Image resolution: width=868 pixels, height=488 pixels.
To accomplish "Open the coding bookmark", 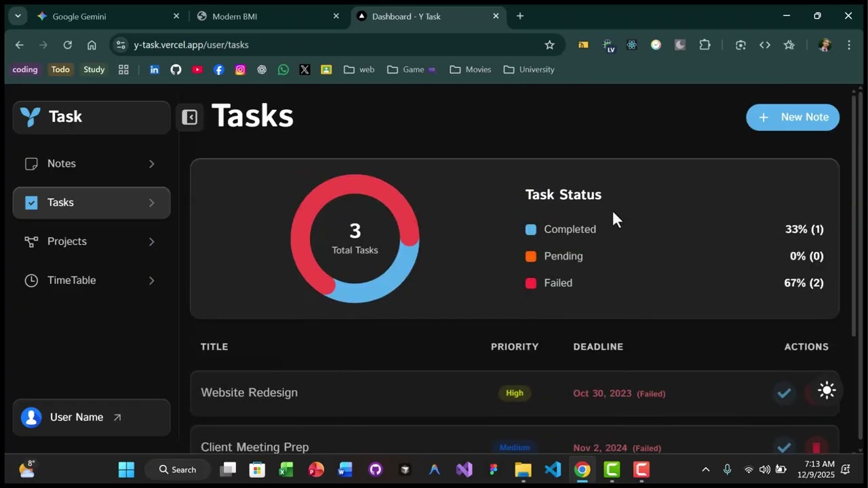I will coord(25,69).
